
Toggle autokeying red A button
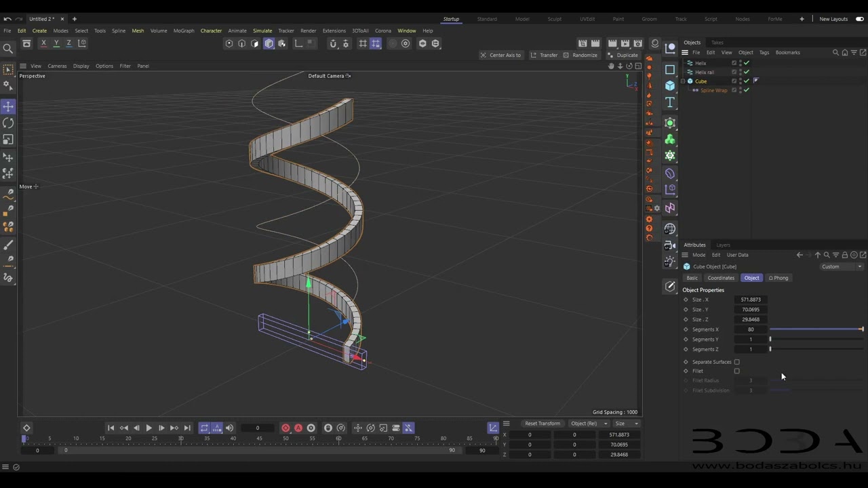point(298,428)
